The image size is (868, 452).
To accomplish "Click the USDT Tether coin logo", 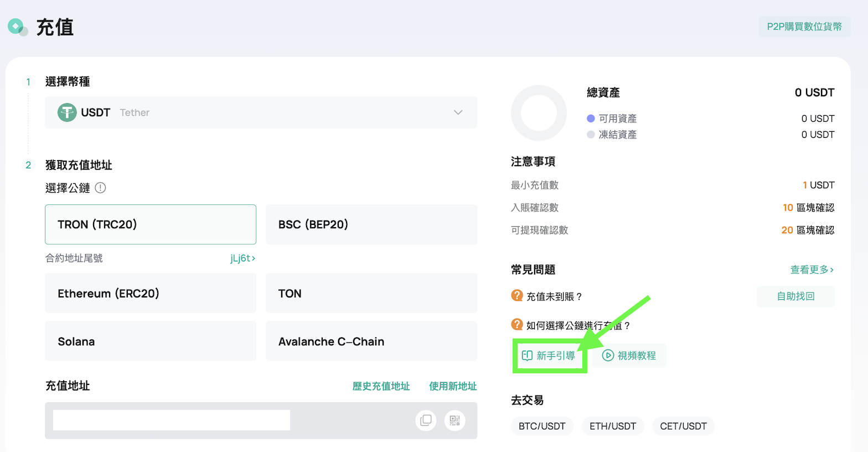I will click(67, 112).
